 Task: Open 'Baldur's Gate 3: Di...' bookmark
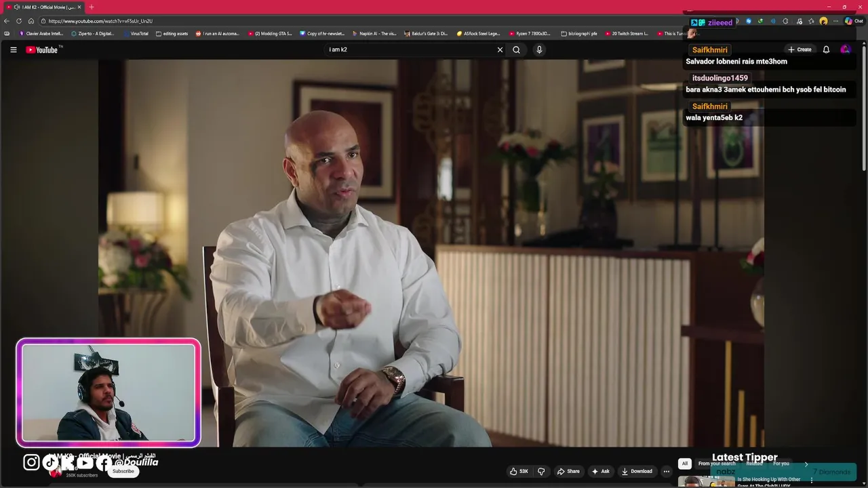click(x=426, y=33)
